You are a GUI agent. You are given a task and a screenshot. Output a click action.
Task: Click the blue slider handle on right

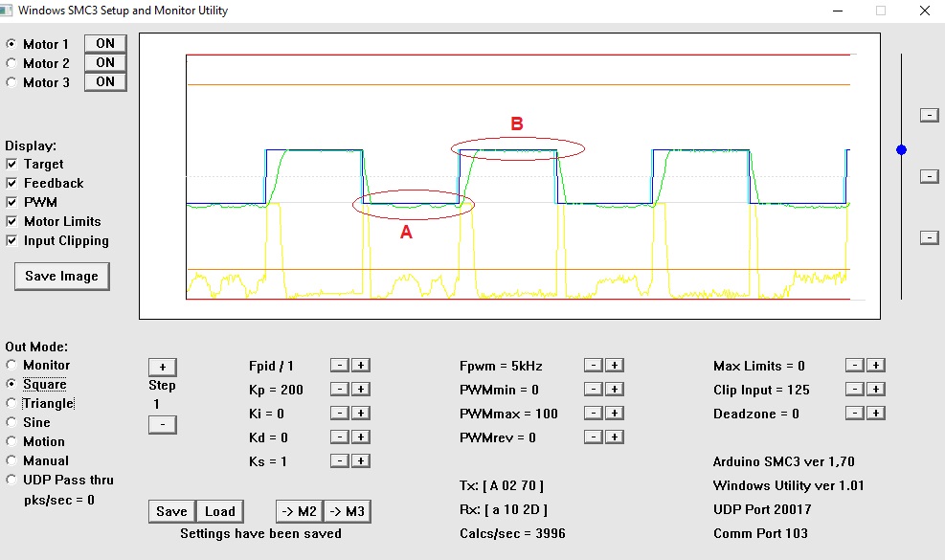point(901,149)
